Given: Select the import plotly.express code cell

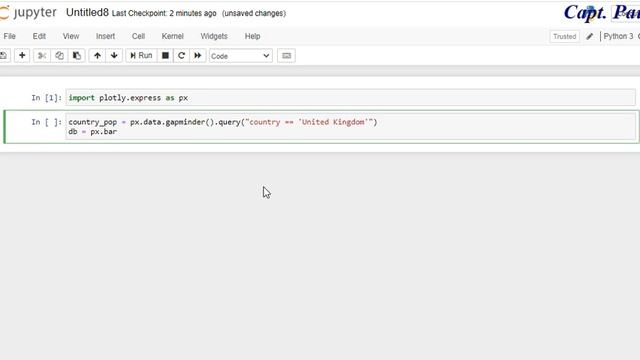Looking at the screenshot, I should [x=350, y=98].
